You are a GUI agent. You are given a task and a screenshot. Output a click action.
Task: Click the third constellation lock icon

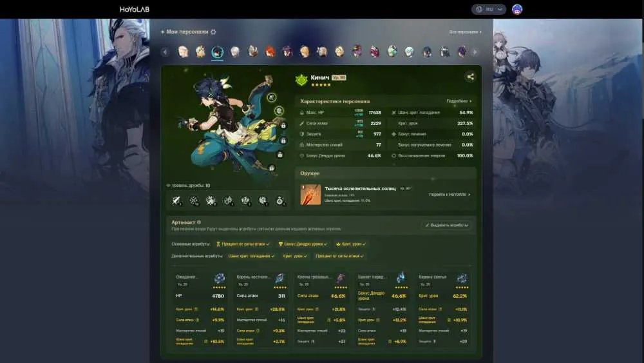pyautogui.click(x=283, y=125)
